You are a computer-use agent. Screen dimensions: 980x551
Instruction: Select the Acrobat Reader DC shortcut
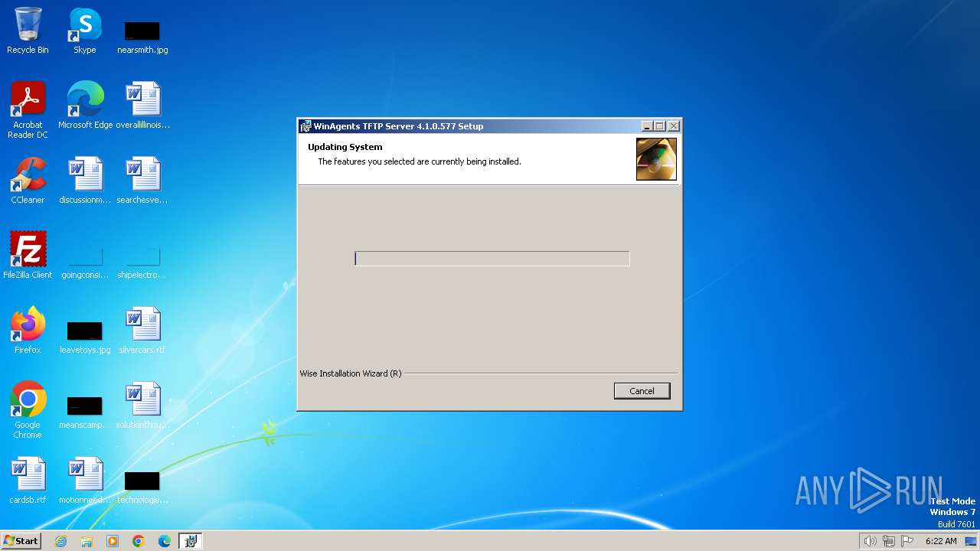(28, 110)
